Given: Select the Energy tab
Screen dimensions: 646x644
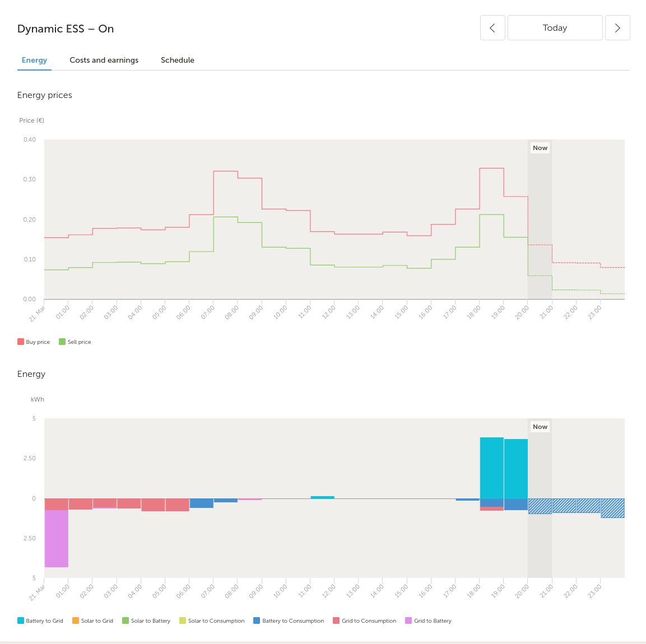Looking at the screenshot, I should click(34, 60).
